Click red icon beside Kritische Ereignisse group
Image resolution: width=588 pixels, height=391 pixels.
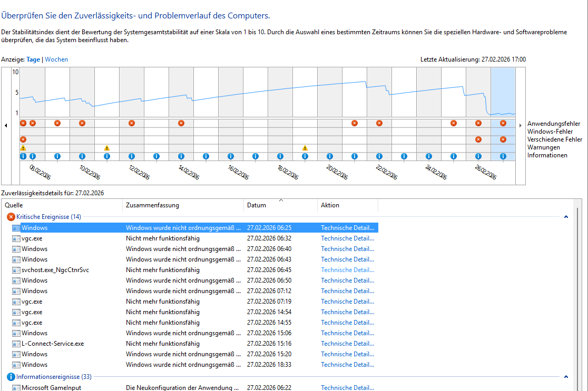coord(11,217)
